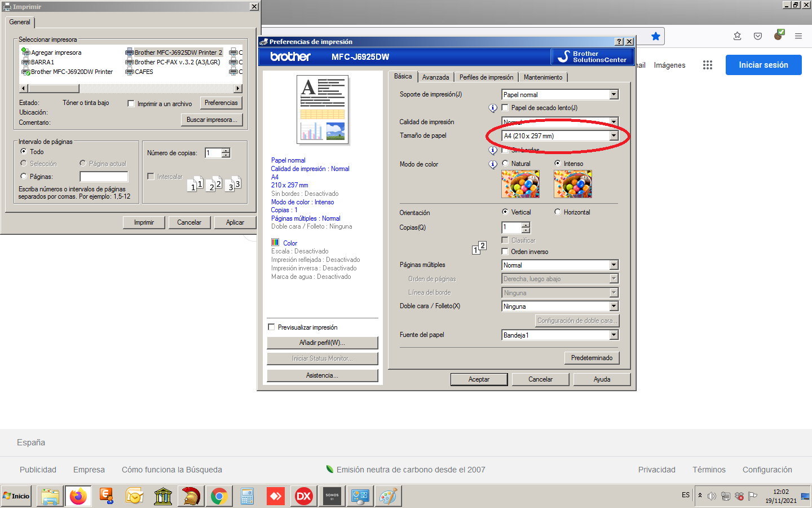Select the Todo radio in page range

tap(24, 151)
